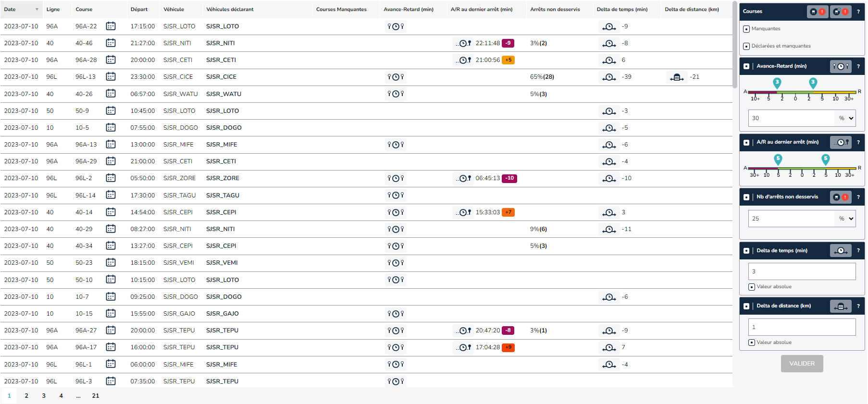
Task: Open calendar icon for course 40-46
Action: click(x=111, y=43)
